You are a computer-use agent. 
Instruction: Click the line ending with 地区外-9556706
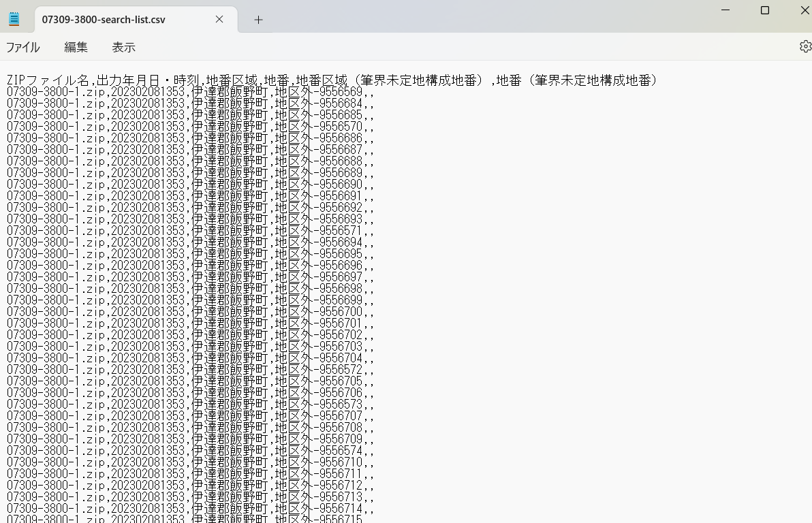coord(190,392)
